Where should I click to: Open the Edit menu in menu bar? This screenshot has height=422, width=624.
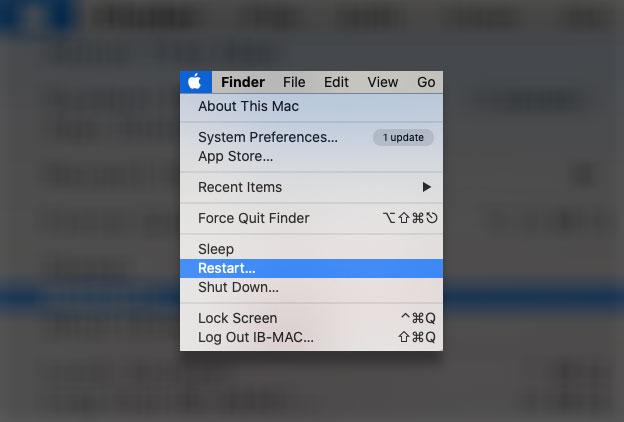tap(336, 82)
